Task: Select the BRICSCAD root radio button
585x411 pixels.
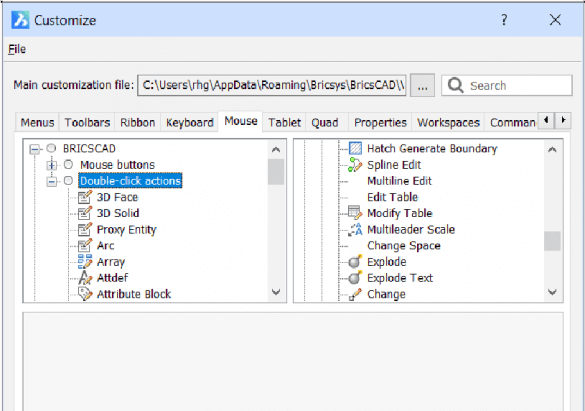Action: coord(51,148)
